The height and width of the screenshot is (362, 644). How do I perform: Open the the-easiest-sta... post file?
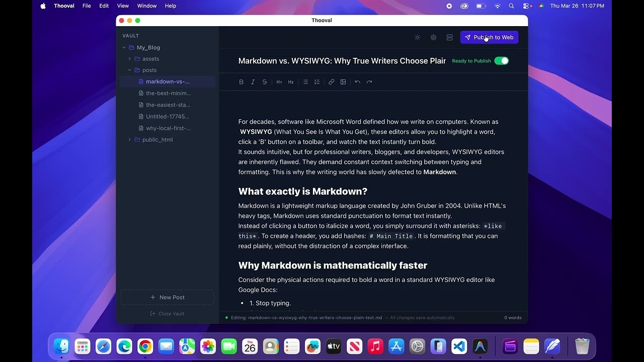pos(168,105)
